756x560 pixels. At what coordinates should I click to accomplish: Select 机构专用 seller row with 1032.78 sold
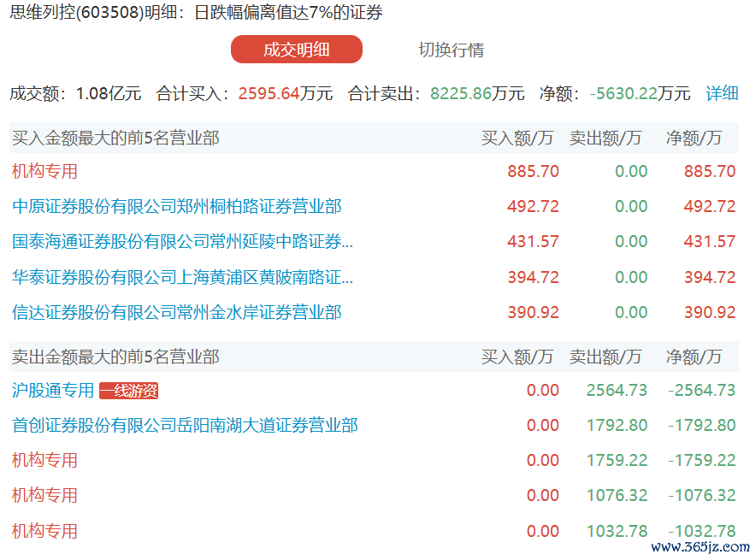(x=44, y=531)
